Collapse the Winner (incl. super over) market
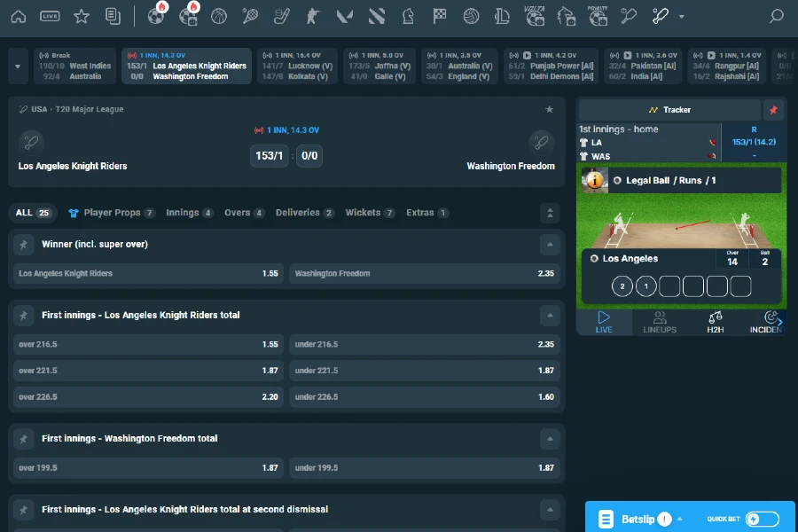This screenshot has height=532, width=798. coord(551,244)
